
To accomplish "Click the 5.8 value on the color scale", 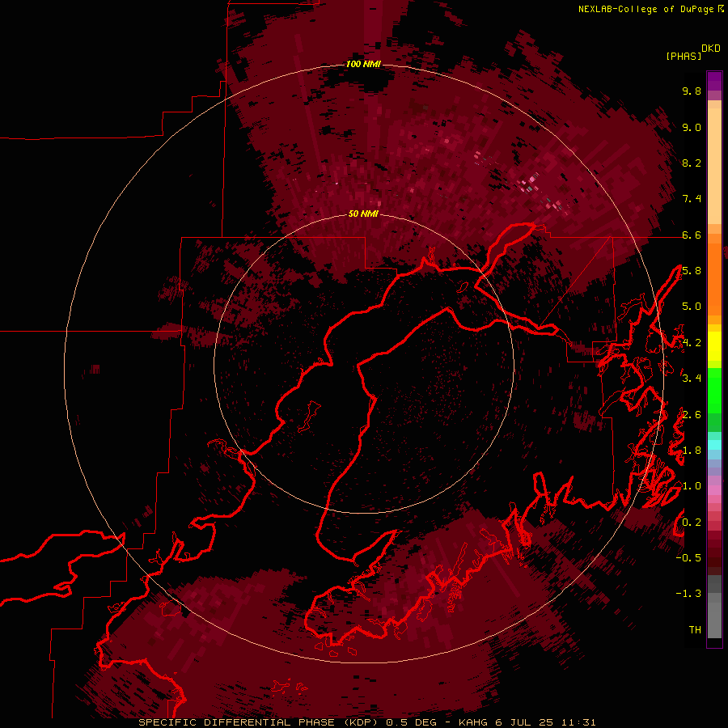I will click(692, 271).
